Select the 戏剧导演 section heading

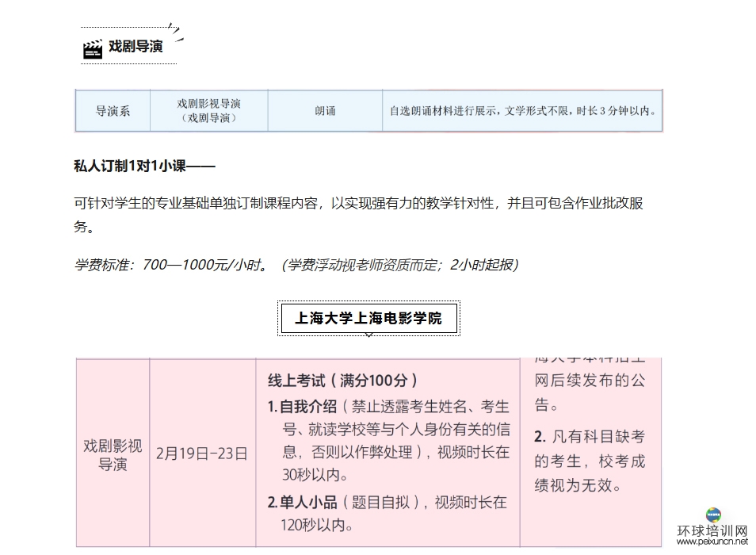(x=136, y=46)
